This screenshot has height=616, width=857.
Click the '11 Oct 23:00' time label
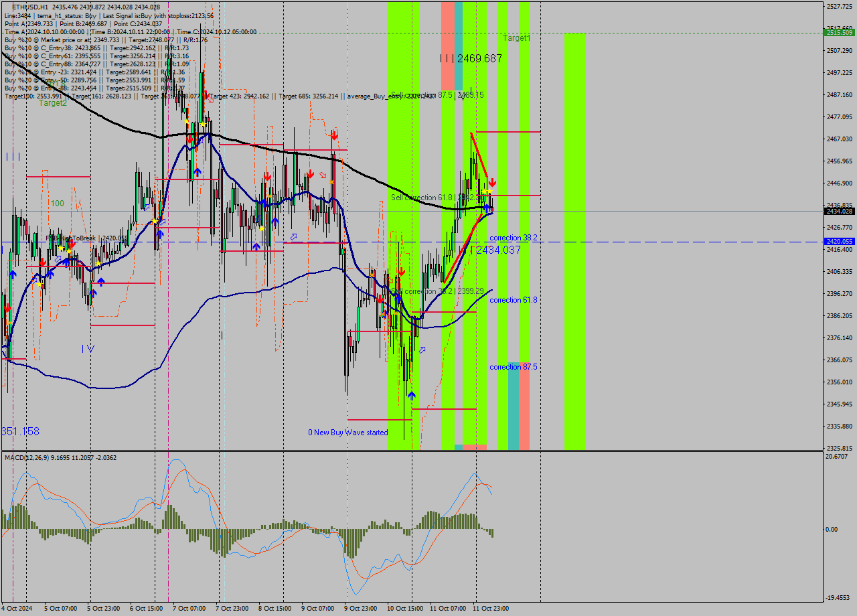point(491,609)
